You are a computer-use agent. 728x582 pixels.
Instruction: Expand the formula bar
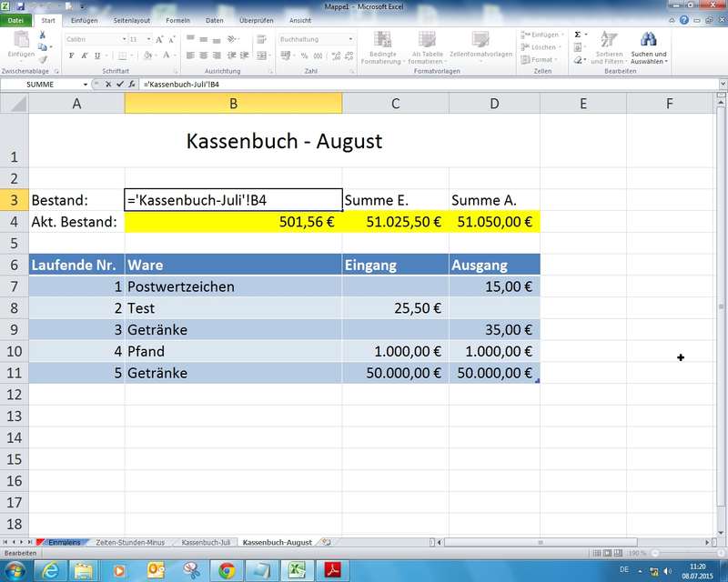click(x=721, y=84)
